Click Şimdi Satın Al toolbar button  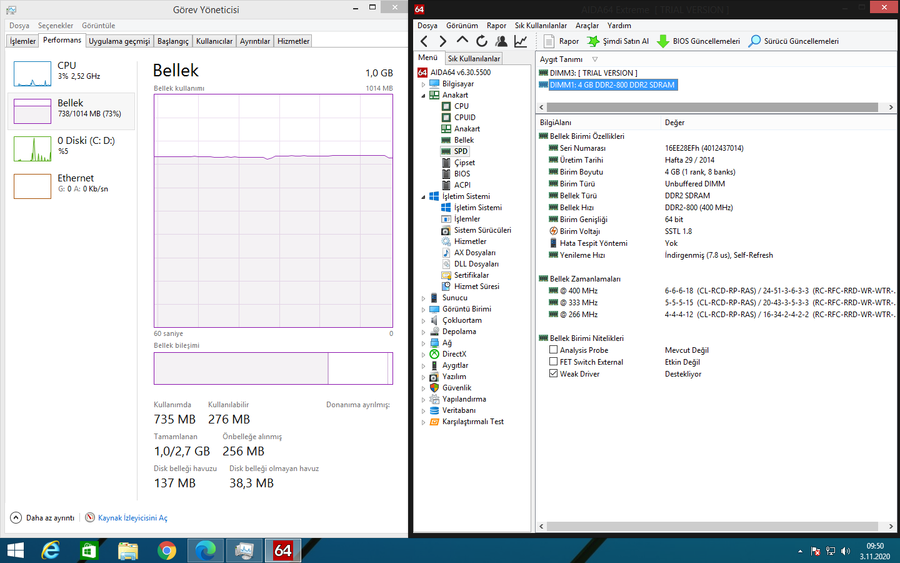pyautogui.click(x=618, y=41)
